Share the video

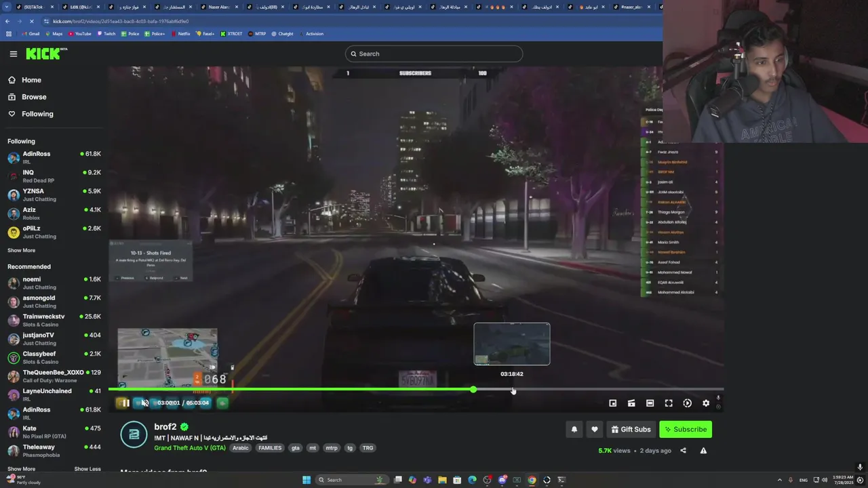(684, 451)
